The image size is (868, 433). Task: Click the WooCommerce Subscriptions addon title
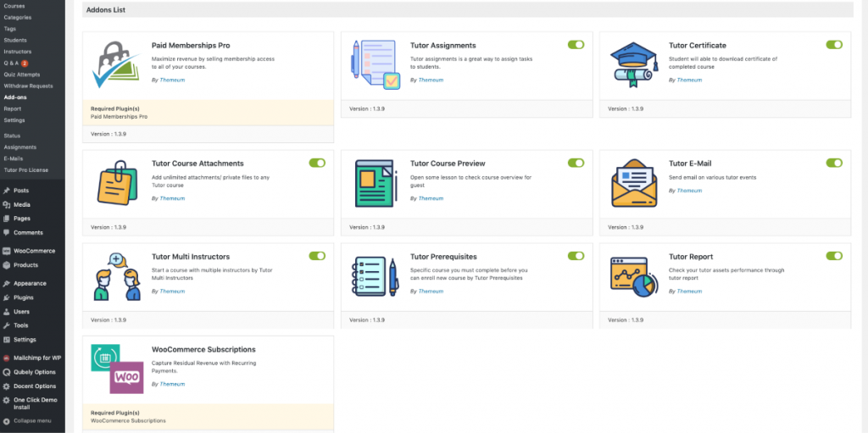pyautogui.click(x=203, y=349)
